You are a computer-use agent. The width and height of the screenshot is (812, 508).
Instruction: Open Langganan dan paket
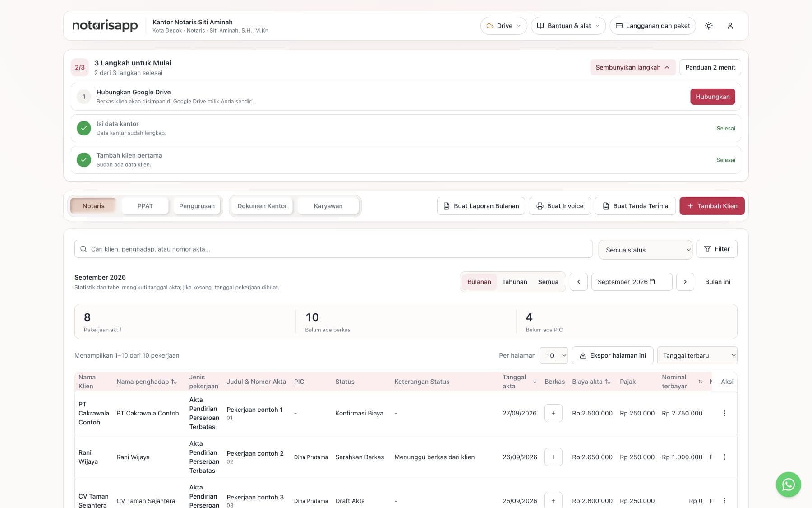pyautogui.click(x=653, y=26)
